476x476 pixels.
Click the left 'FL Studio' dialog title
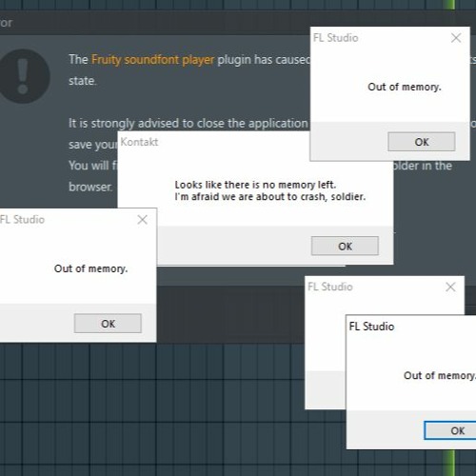point(22,220)
